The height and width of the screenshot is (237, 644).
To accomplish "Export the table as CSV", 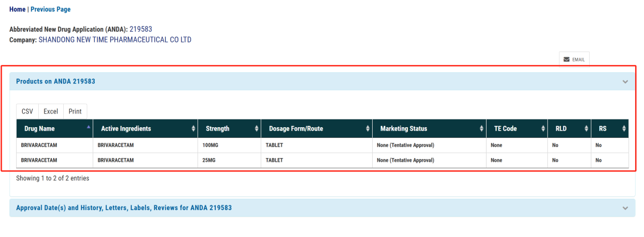I will pyautogui.click(x=27, y=112).
